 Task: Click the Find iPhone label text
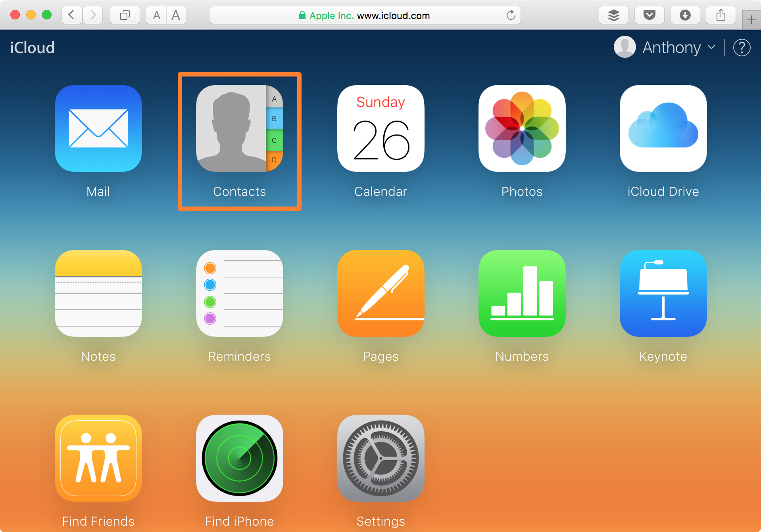[240, 521]
